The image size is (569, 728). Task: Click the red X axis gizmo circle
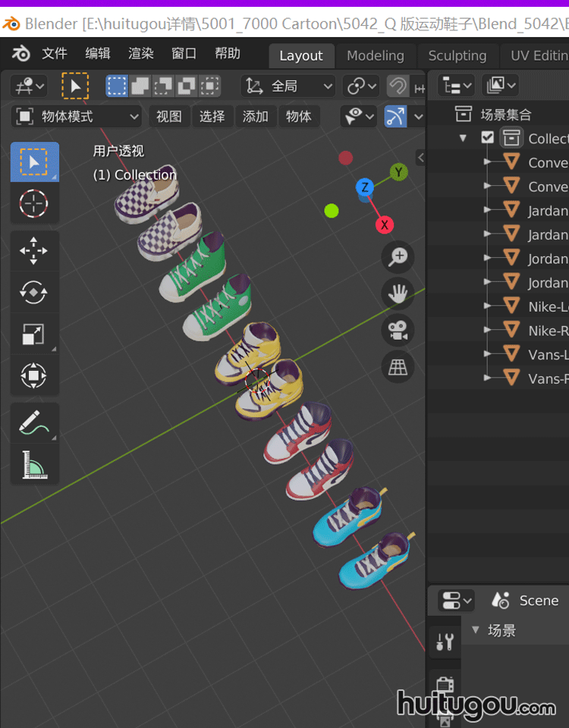click(x=385, y=224)
